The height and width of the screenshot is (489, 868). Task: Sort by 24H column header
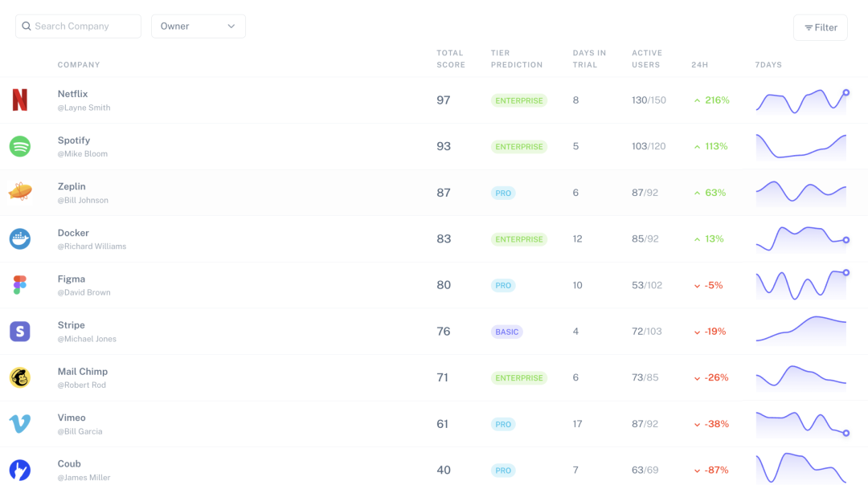point(700,65)
